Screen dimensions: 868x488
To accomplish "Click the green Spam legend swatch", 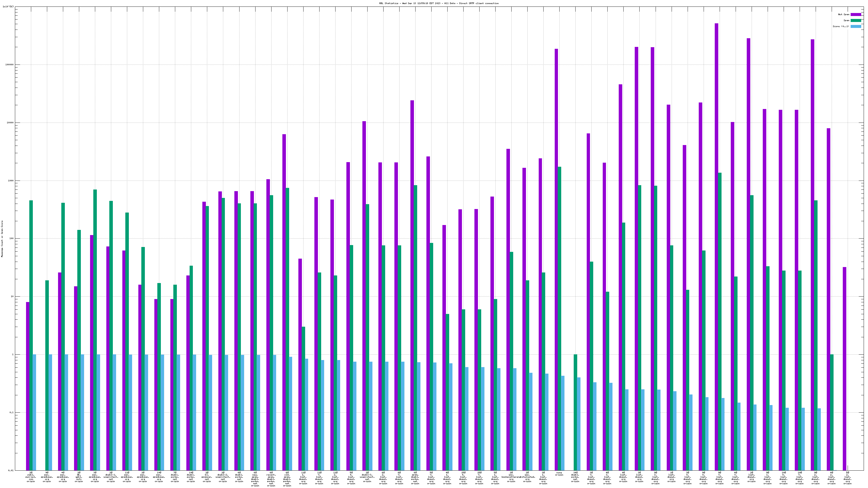I will [856, 21].
